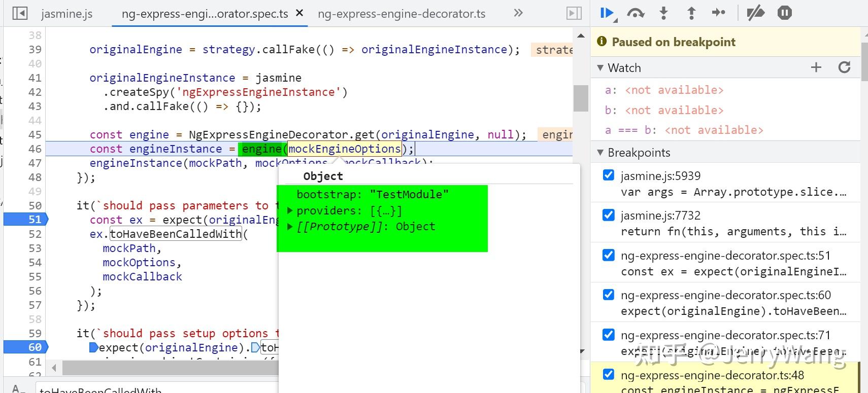Show more tabs overflow chevron
Screen dimensions: 868x393
coord(518,13)
